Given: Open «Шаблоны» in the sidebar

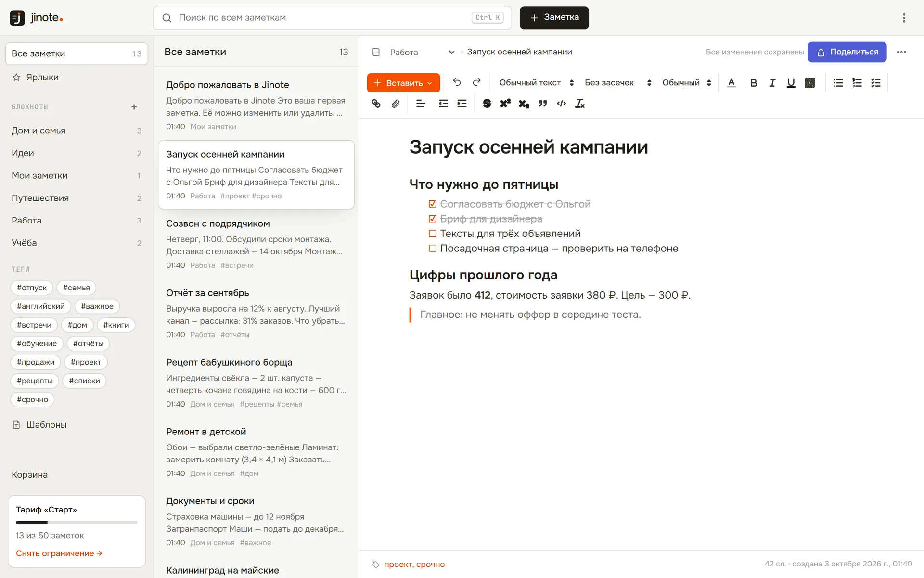Looking at the screenshot, I should [77, 425].
